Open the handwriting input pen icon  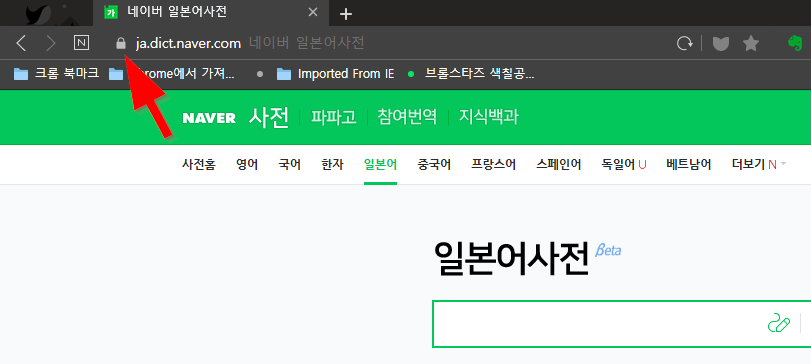(x=778, y=323)
